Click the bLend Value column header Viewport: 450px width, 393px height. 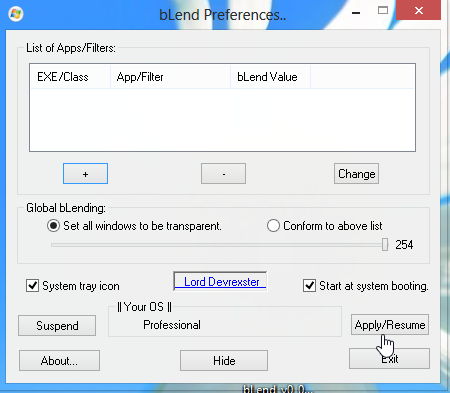[270, 77]
